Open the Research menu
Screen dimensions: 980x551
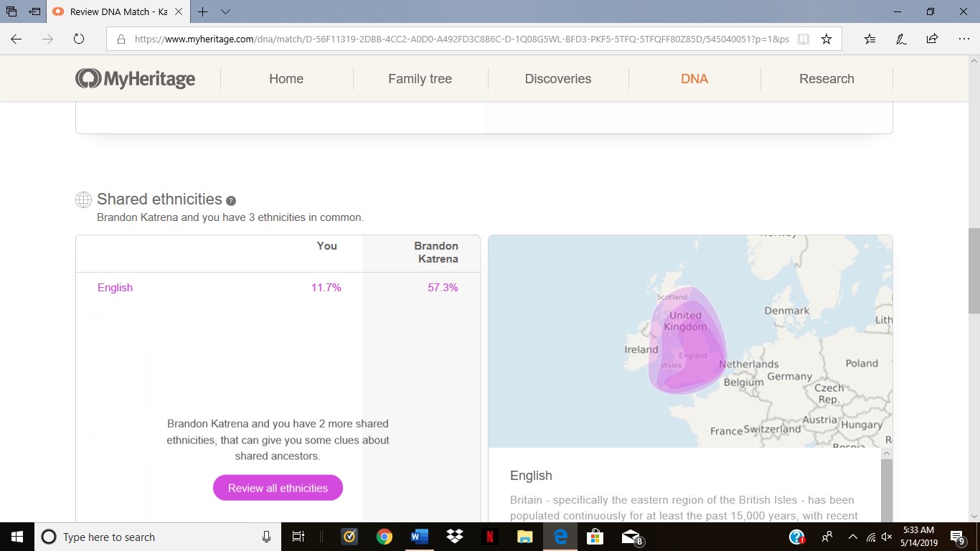coord(826,79)
